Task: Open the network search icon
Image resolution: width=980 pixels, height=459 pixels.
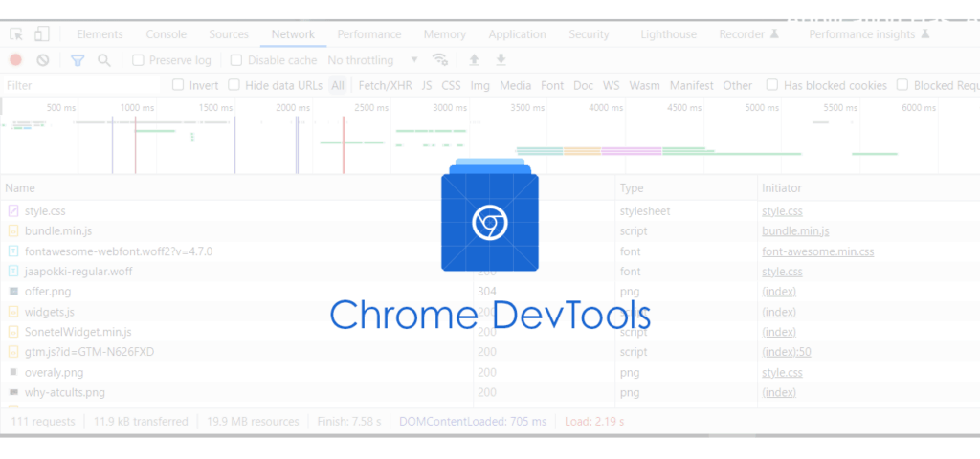Action: point(104,60)
